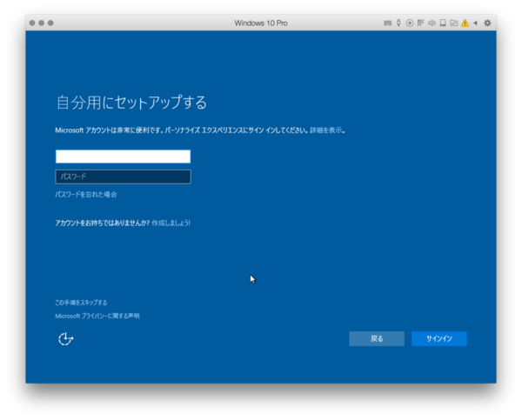Screen dimensions: 522x420
Task: Click the red close window button
Action: pyautogui.click(x=32, y=23)
